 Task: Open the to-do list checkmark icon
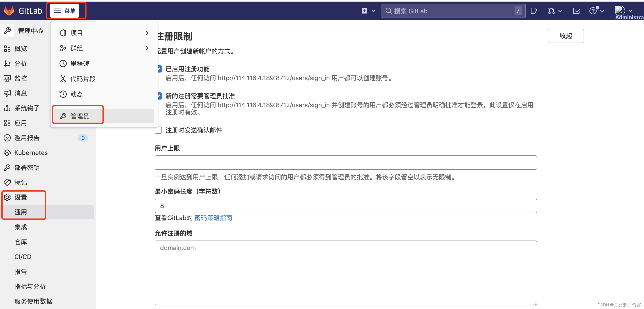point(576,11)
